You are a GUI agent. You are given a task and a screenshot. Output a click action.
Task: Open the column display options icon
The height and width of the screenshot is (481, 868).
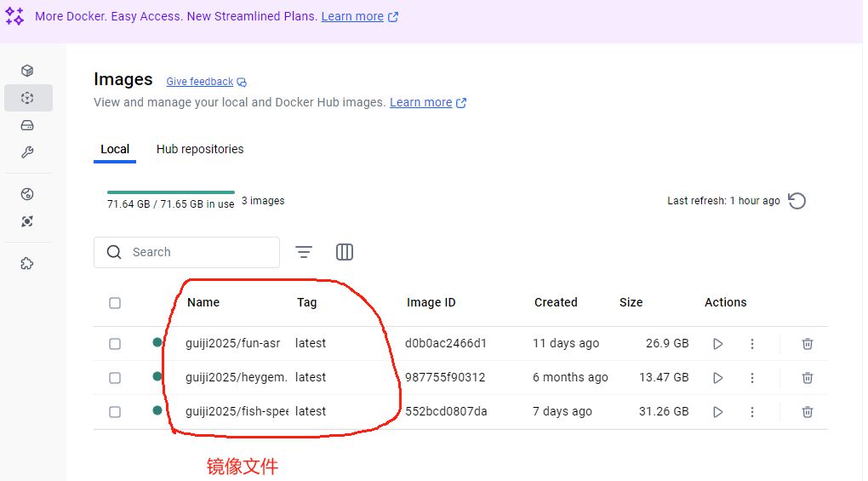pos(345,252)
